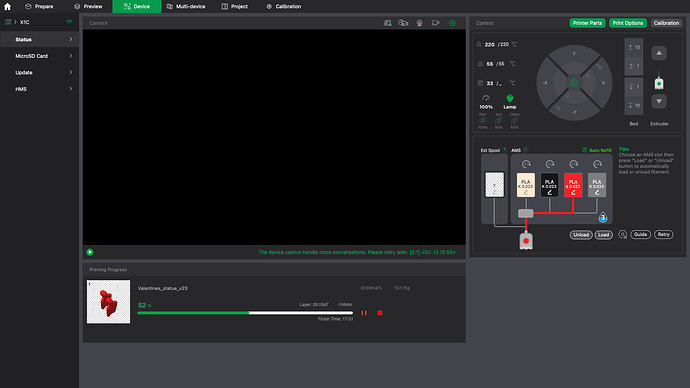Screen dimensions: 690x388
Task: Select the red PLA AMS slot
Action: (573, 185)
